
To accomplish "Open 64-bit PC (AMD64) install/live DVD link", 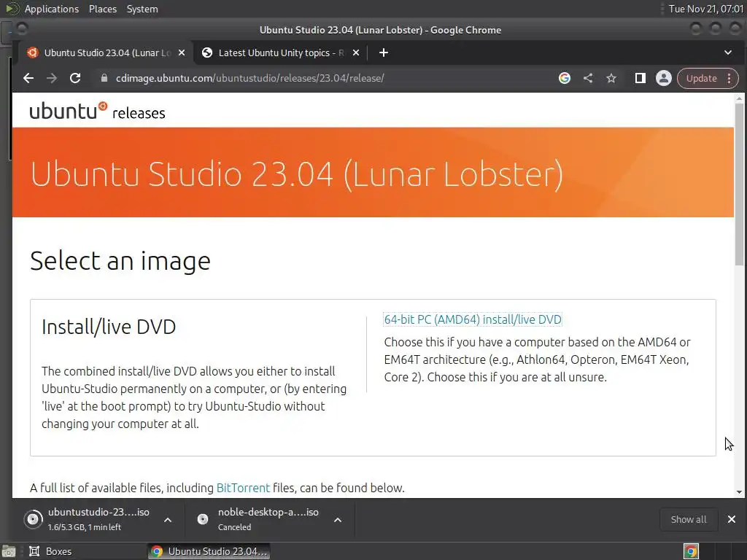I will point(473,319).
